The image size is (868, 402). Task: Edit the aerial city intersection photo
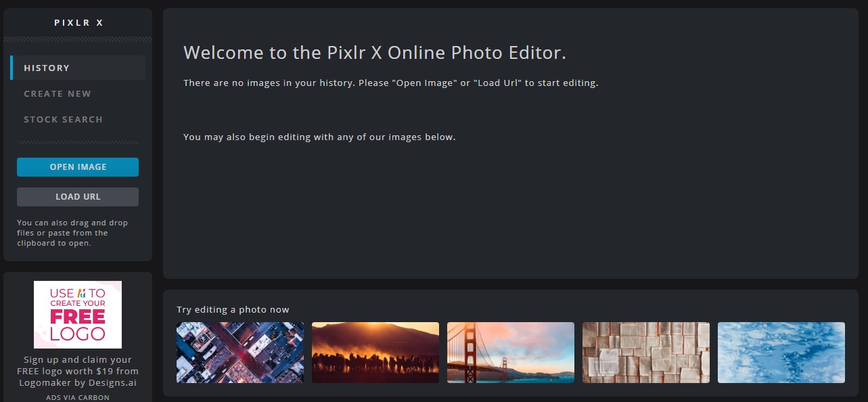pyautogui.click(x=240, y=353)
